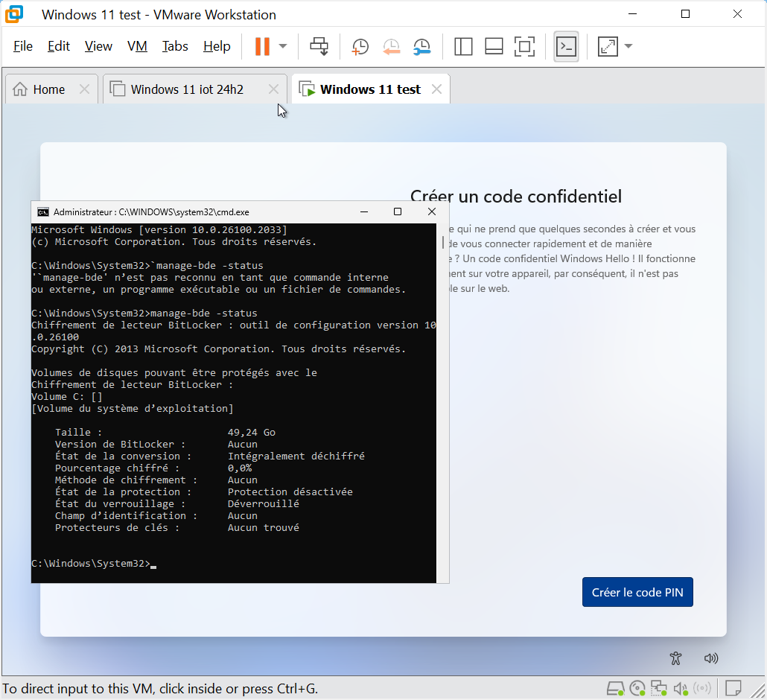Click 'Intégralement déchiffré' conversion state text
Screen dimensions: 767x700
pyautogui.click(x=296, y=456)
